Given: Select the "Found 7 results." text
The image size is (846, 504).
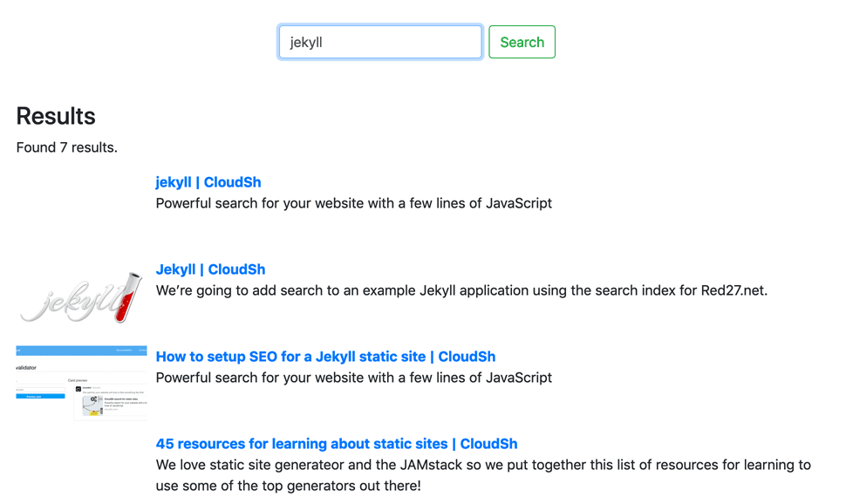Looking at the screenshot, I should click(67, 147).
